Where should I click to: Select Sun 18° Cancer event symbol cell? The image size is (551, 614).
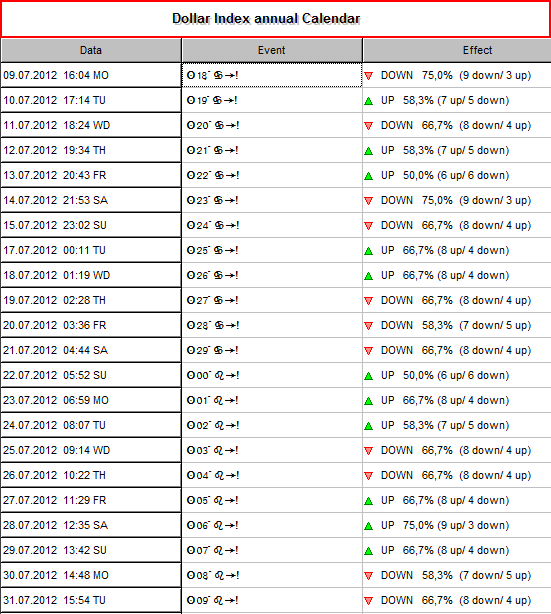pyautogui.click(x=272, y=75)
